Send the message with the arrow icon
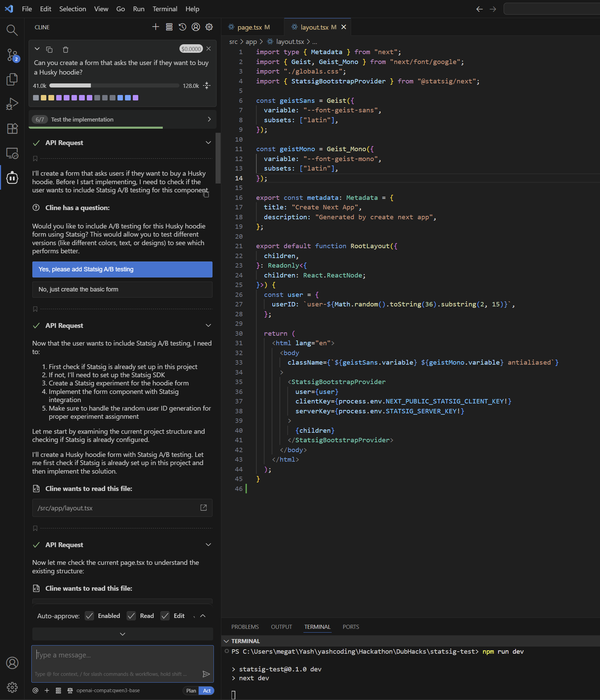Image resolution: width=600 pixels, height=700 pixels. [x=206, y=674]
